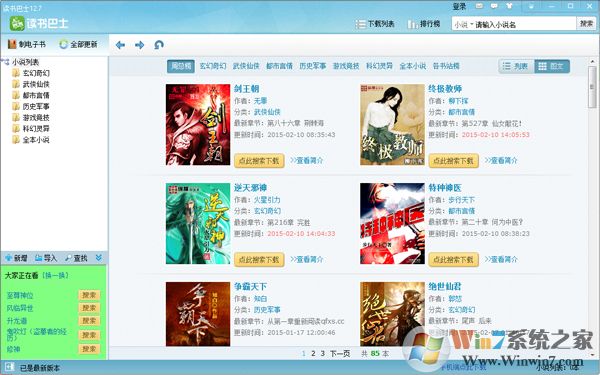Open 武侠仙侠 folder in sidebar tree
Viewport: 600px width, 375px height.
click(x=31, y=84)
